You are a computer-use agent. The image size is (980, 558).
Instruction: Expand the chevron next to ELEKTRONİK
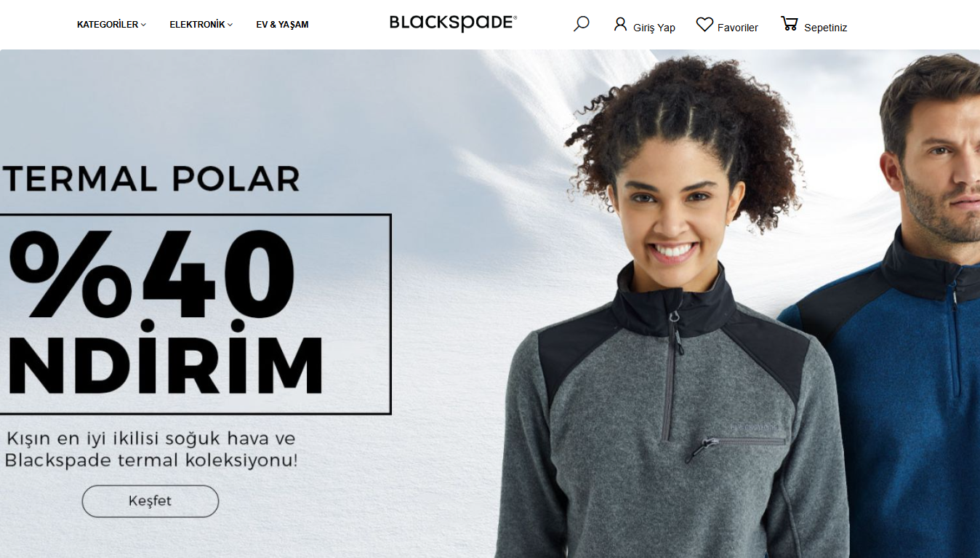tap(230, 25)
